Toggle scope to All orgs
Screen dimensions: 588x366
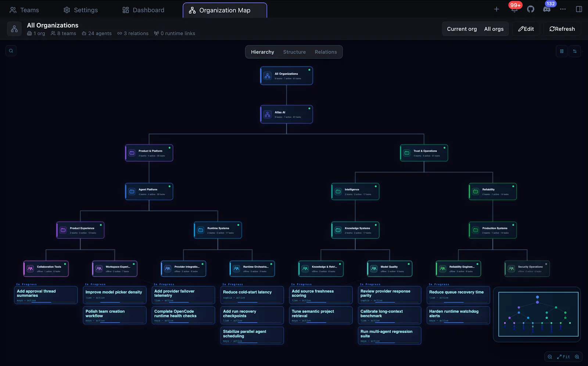(x=494, y=29)
